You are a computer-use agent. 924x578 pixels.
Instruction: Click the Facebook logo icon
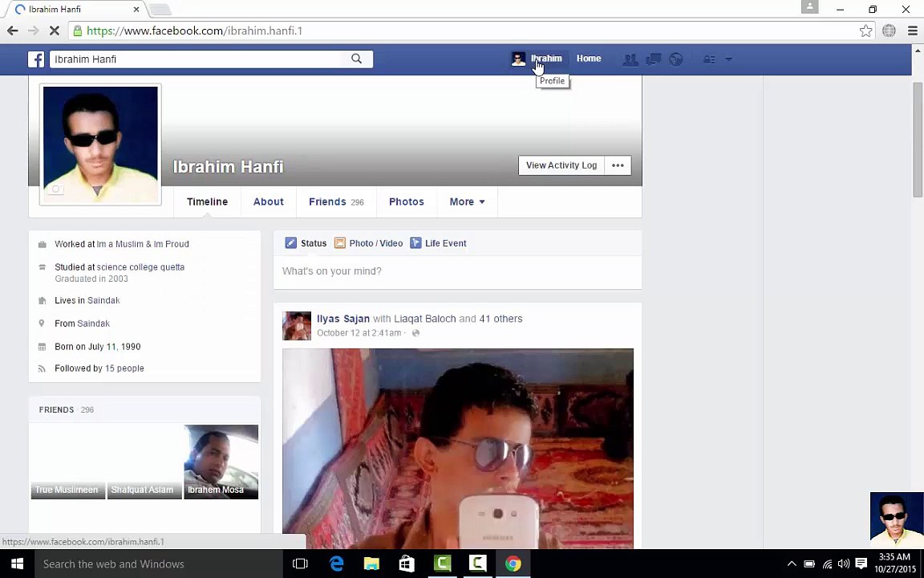pos(36,59)
